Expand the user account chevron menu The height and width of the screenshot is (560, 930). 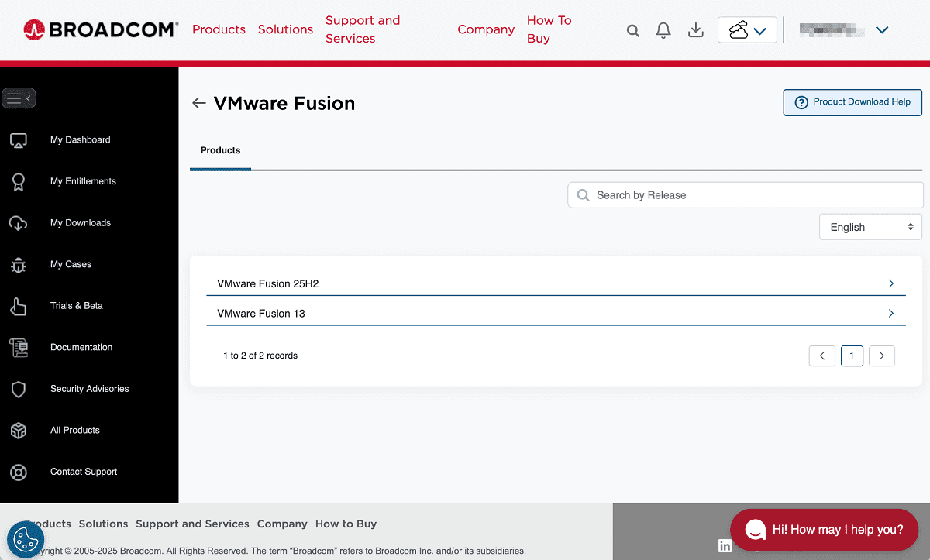coord(881,30)
